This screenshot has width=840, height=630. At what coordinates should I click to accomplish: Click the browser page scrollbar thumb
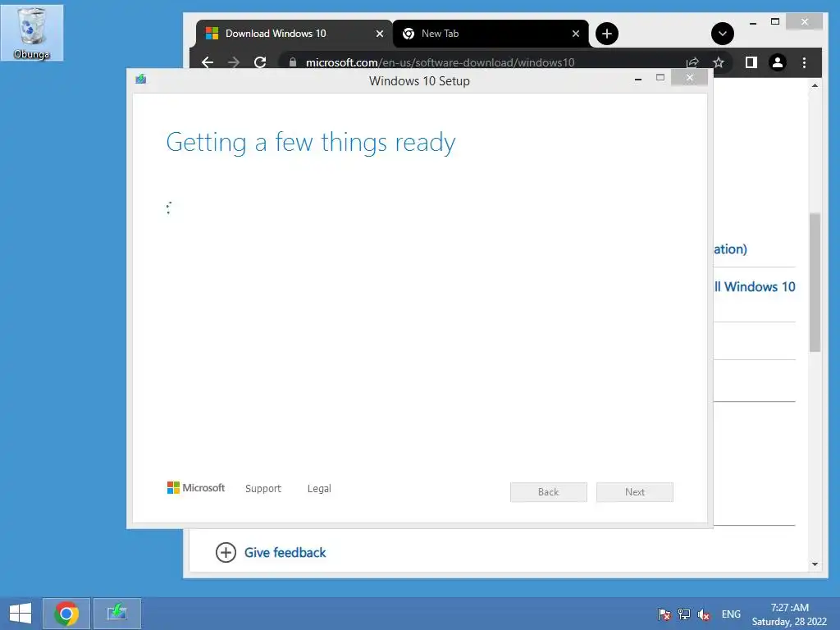[815, 282]
